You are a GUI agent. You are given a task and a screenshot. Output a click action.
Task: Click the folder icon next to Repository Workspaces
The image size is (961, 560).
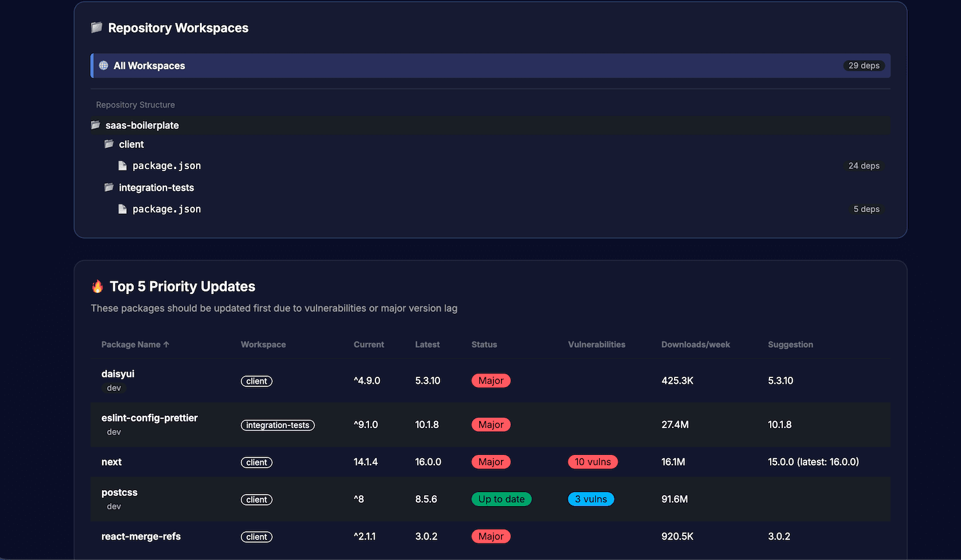[97, 28]
